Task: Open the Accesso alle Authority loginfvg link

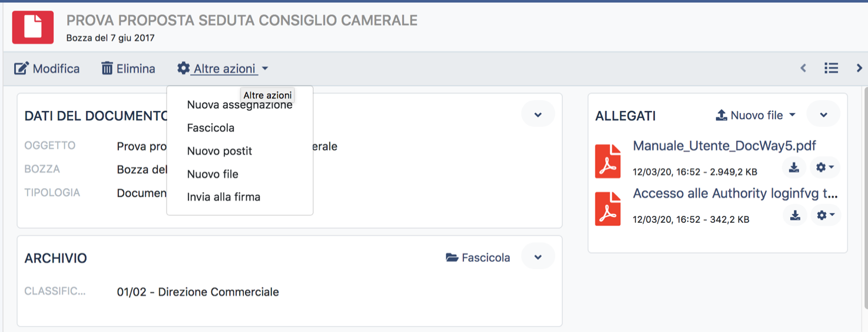Action: [735, 193]
